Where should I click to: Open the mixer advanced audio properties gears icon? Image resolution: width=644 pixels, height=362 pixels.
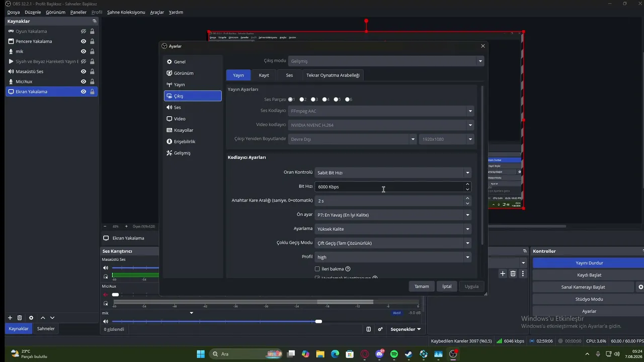tap(380, 329)
